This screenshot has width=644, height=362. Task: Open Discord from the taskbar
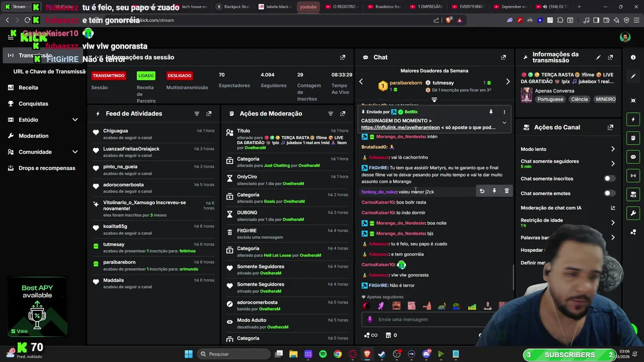point(426,354)
